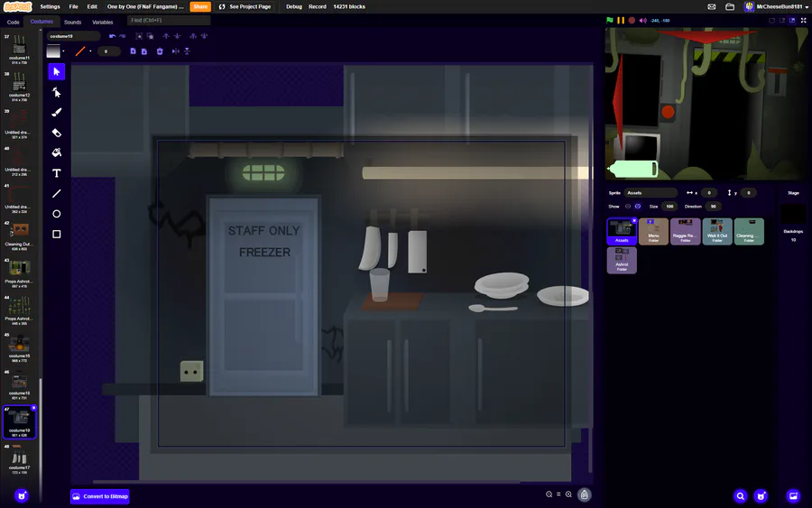
Task: Click Convert to Bitmap button
Action: coord(100,496)
